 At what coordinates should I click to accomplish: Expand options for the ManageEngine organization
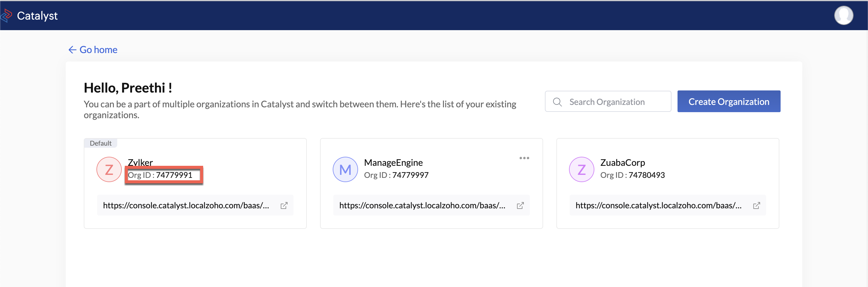[x=524, y=158]
